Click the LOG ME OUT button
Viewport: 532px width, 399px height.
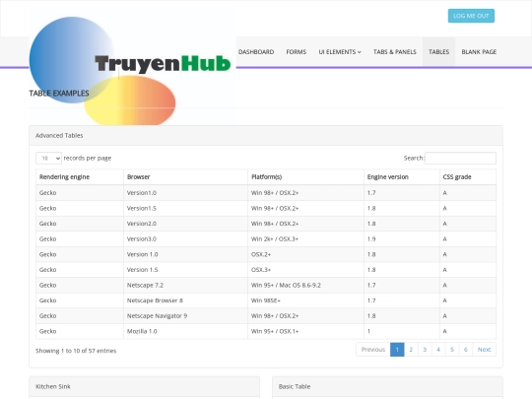point(471,16)
